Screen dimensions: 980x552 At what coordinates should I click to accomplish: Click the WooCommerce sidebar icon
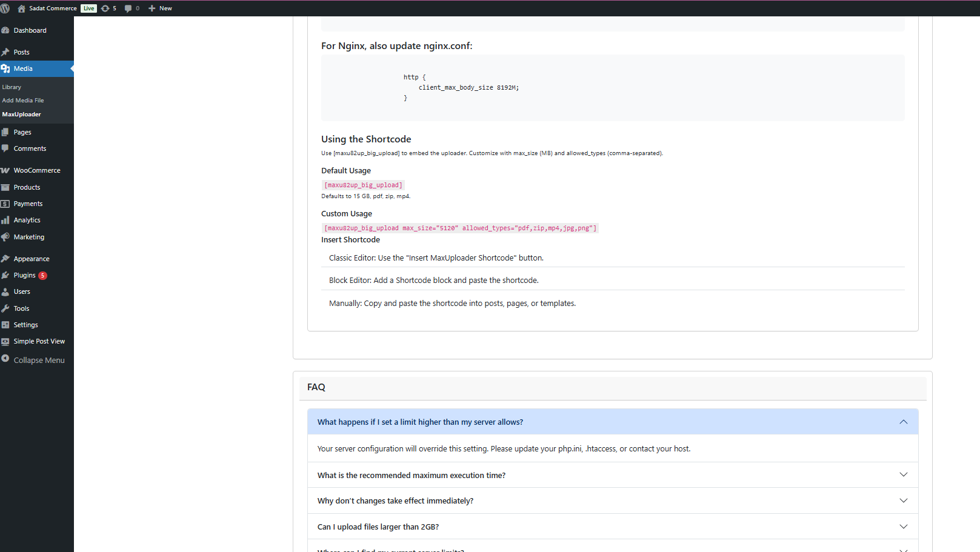coord(5,170)
